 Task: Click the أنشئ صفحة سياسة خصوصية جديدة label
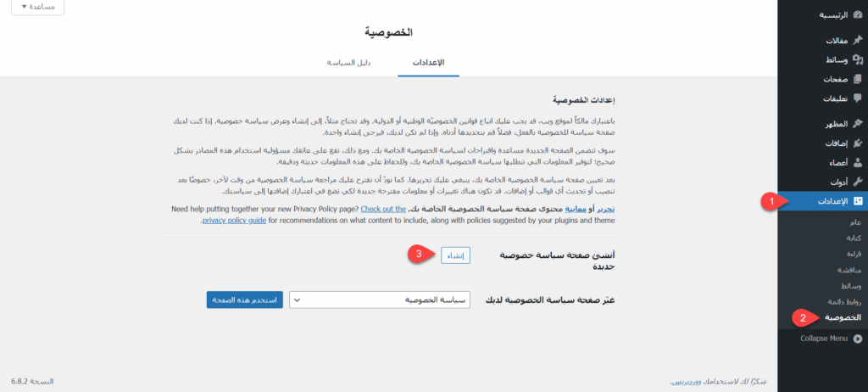coord(559,261)
